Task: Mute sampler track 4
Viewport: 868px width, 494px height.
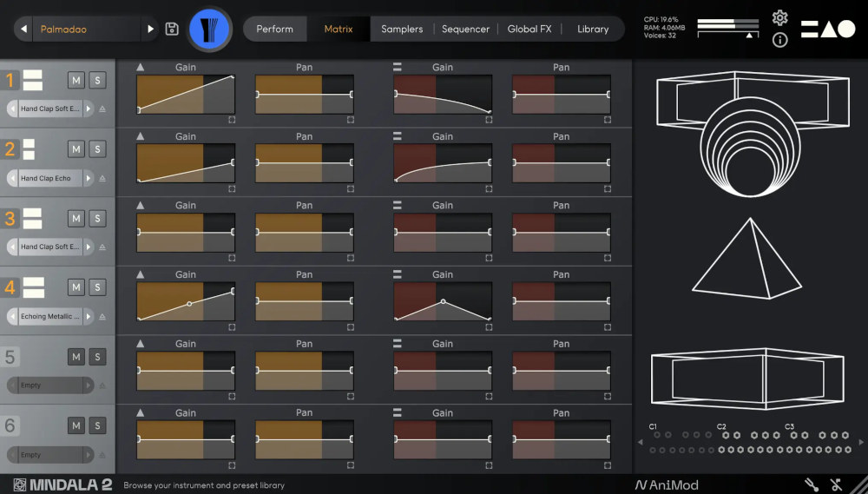Action: pos(76,287)
